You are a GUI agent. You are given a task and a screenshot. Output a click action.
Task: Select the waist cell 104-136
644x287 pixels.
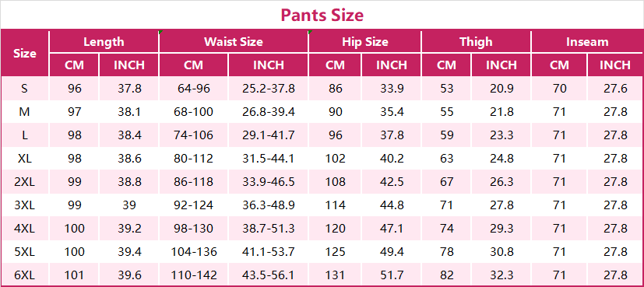tap(193, 251)
